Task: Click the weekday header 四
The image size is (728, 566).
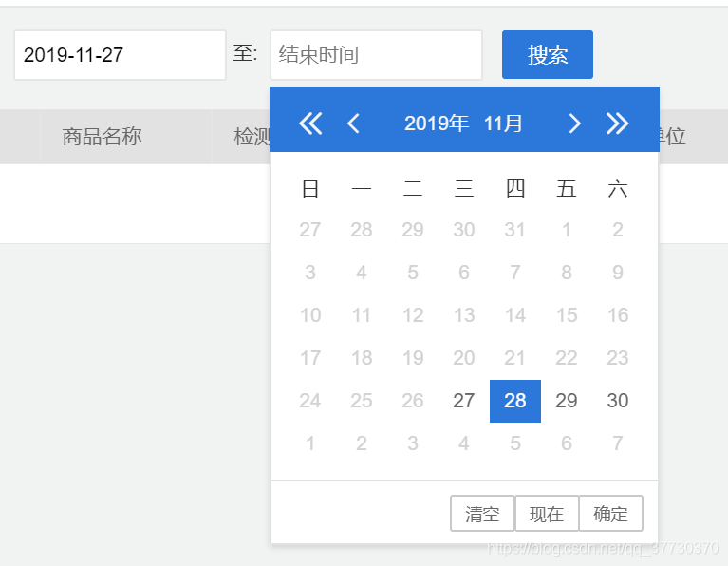Action: 515,189
